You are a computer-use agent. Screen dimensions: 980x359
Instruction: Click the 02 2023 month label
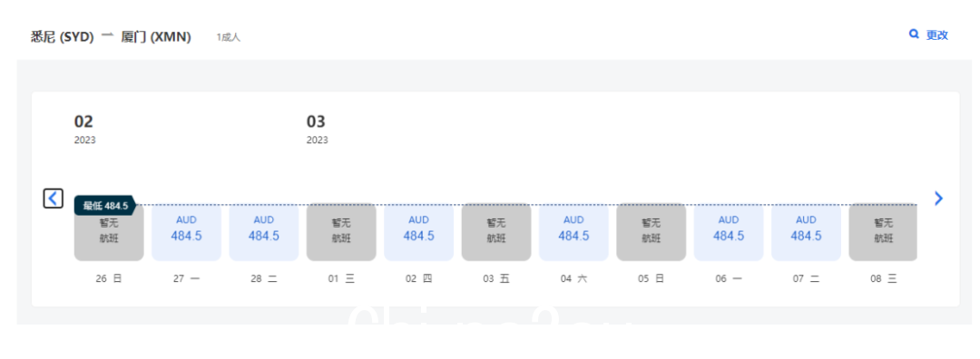[x=85, y=130]
